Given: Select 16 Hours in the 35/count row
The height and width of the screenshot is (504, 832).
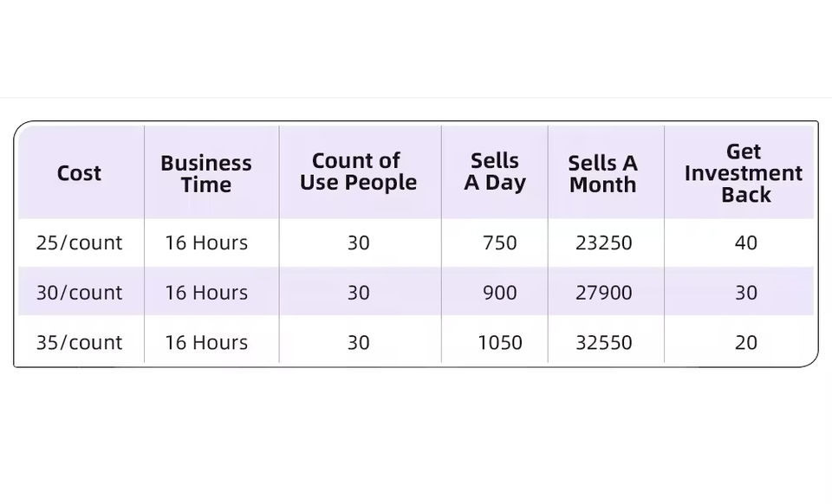Looking at the screenshot, I should pyautogui.click(x=206, y=343).
